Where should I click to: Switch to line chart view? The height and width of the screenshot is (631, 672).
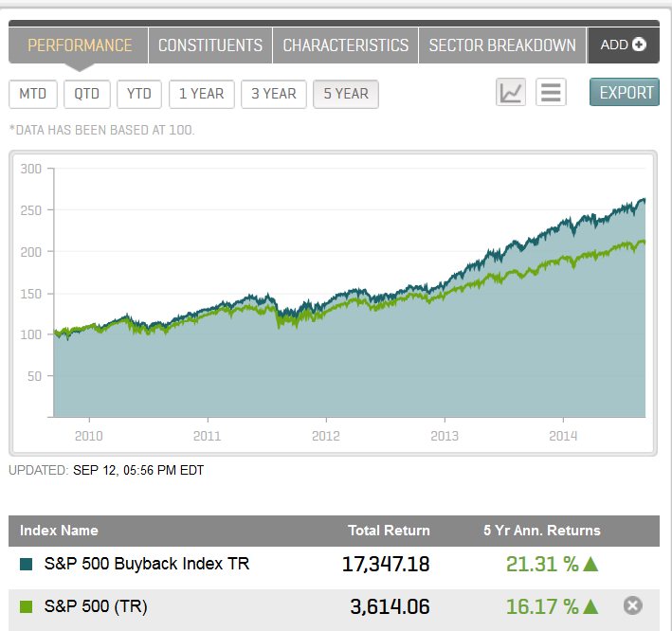tap(511, 93)
